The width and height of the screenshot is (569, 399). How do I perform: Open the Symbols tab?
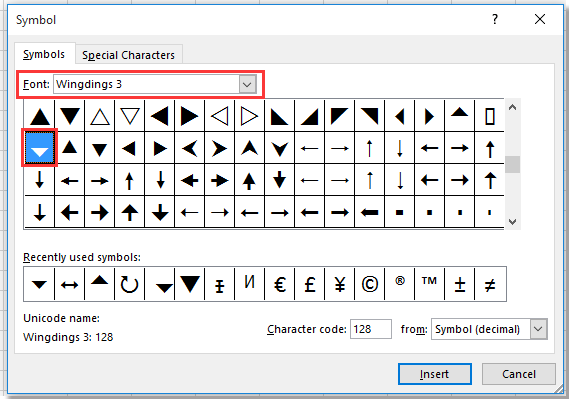pos(44,54)
